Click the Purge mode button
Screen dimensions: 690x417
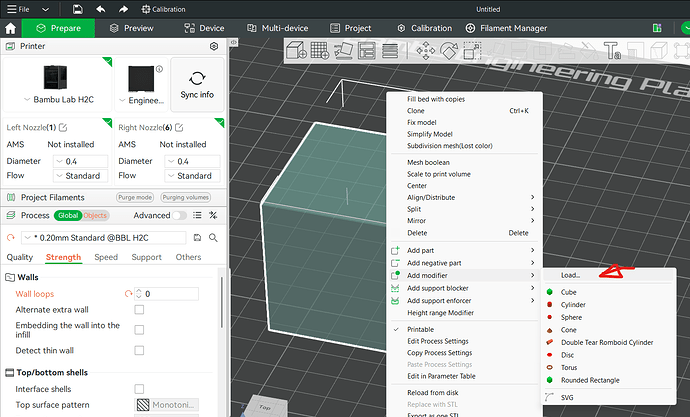(x=135, y=198)
